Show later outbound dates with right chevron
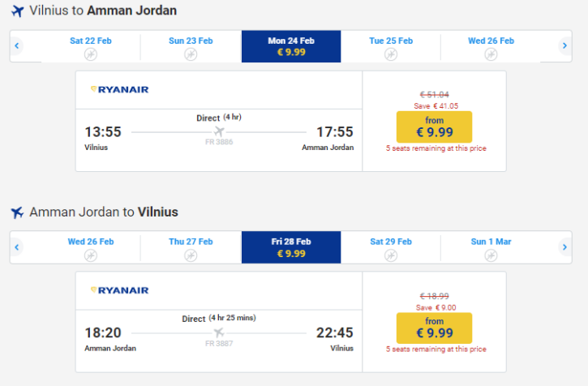 coord(564,45)
